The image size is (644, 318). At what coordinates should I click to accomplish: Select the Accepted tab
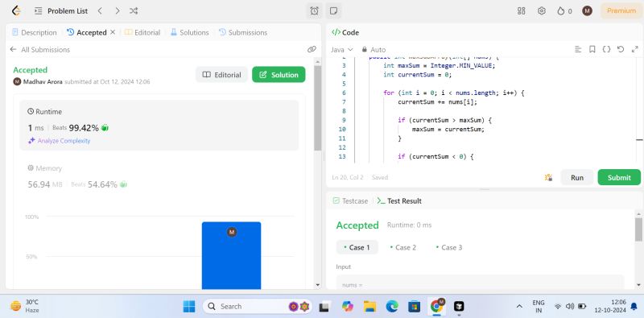click(87, 32)
